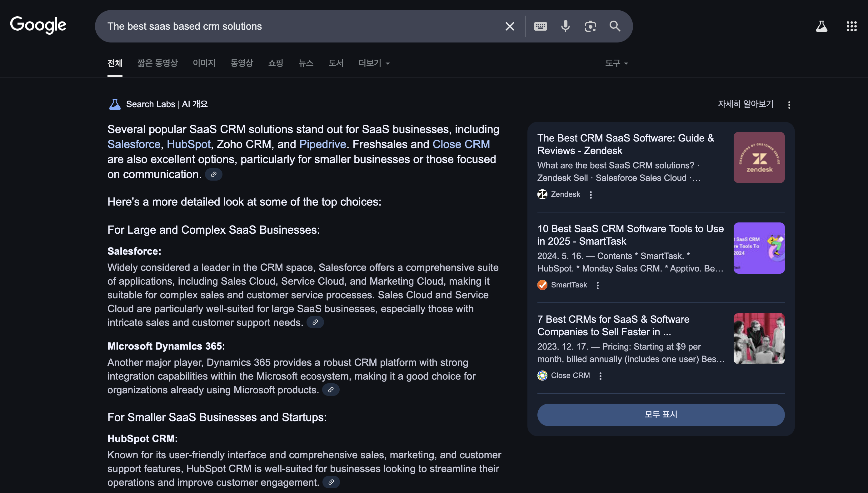Image resolution: width=868 pixels, height=493 pixels.
Task: Switch to the 뉴스 tab
Action: (x=306, y=63)
